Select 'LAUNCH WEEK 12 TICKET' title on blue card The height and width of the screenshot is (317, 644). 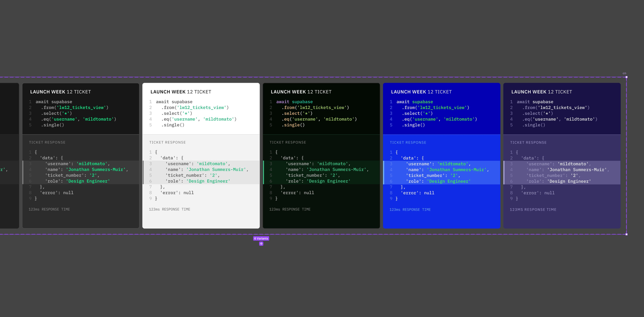point(421,92)
